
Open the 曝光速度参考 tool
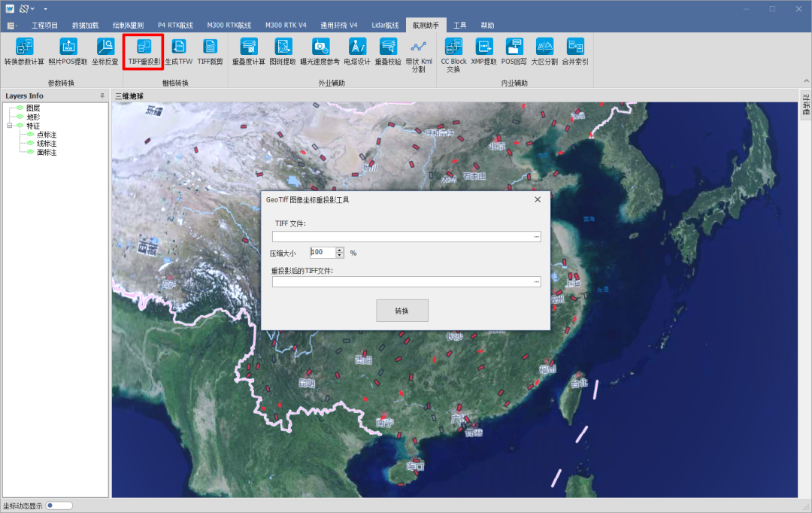pyautogui.click(x=320, y=52)
